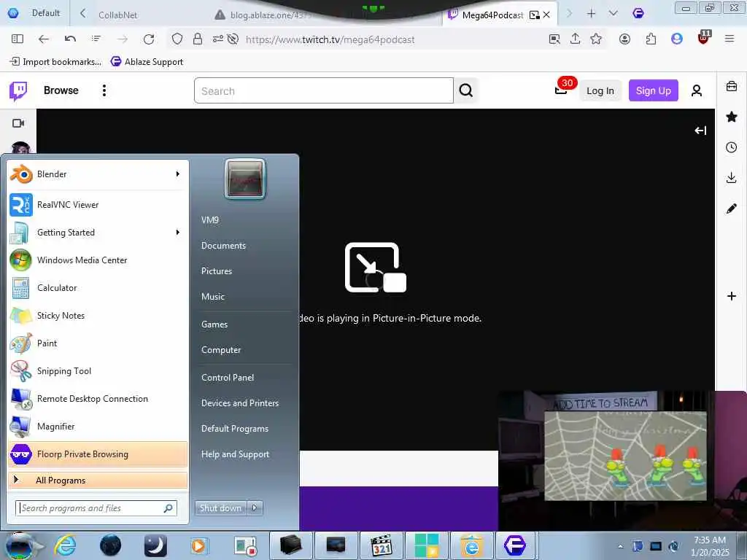
Task: Select the Mega64Podcast tab
Action: [492, 15]
